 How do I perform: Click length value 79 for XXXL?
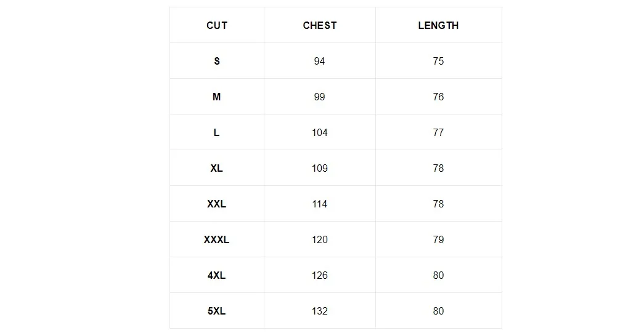(x=438, y=239)
